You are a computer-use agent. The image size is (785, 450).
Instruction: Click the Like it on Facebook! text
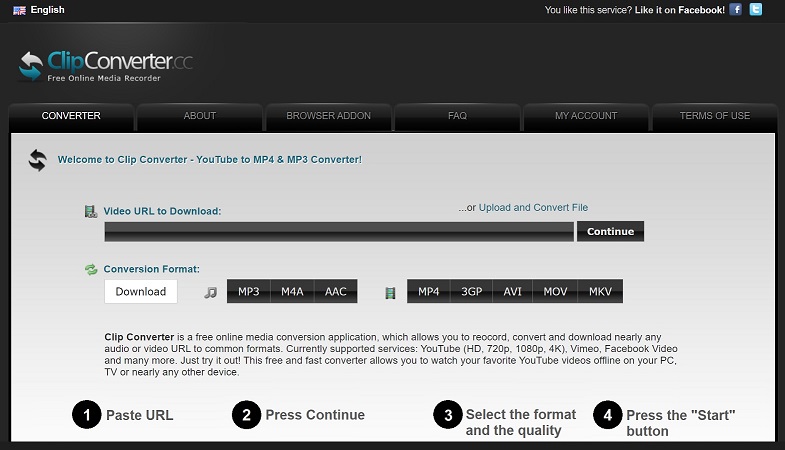point(680,10)
